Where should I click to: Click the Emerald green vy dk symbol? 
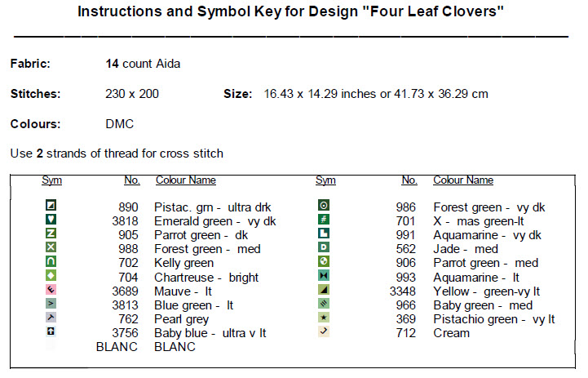pyautogui.click(x=51, y=220)
